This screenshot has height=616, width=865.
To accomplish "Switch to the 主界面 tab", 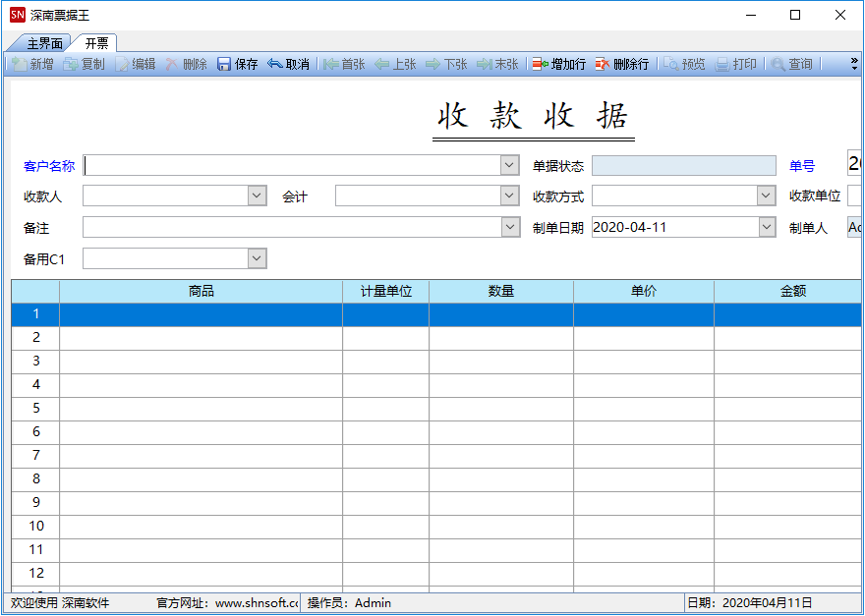I will tap(44, 43).
